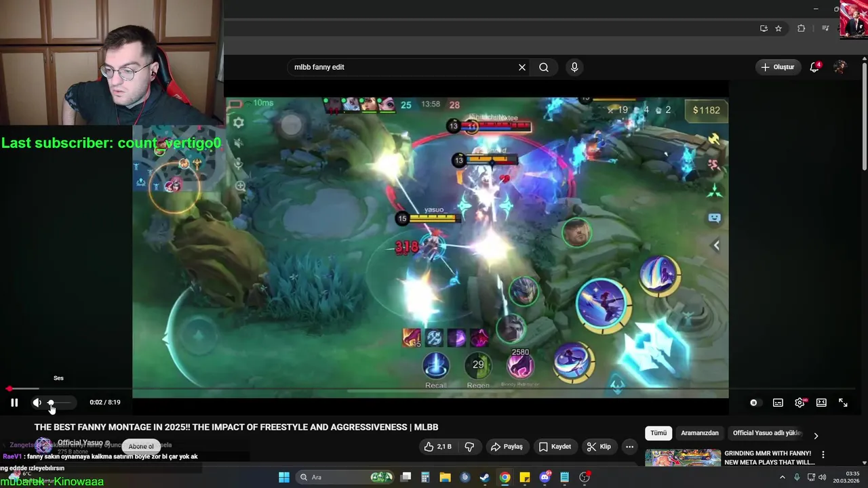Select the Aramanızdan filter chip
Image resolution: width=868 pixels, height=488 pixels.
(700, 433)
